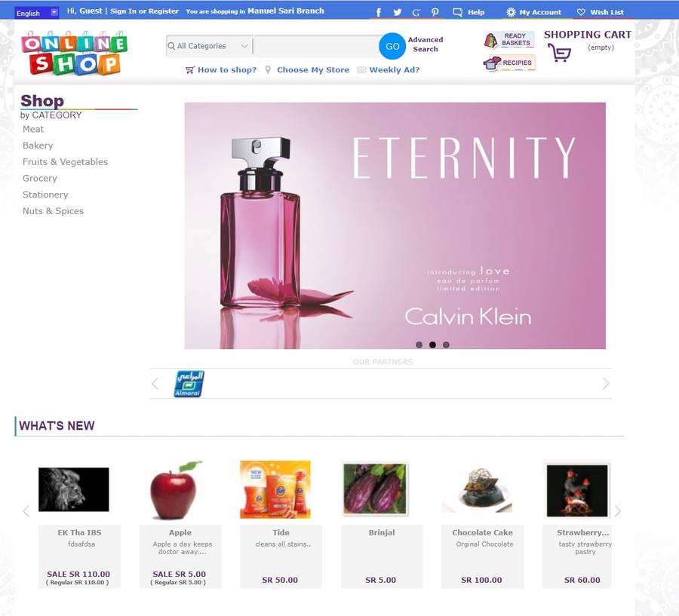Click the blue GO search button
The height and width of the screenshot is (616, 679).
[392, 46]
